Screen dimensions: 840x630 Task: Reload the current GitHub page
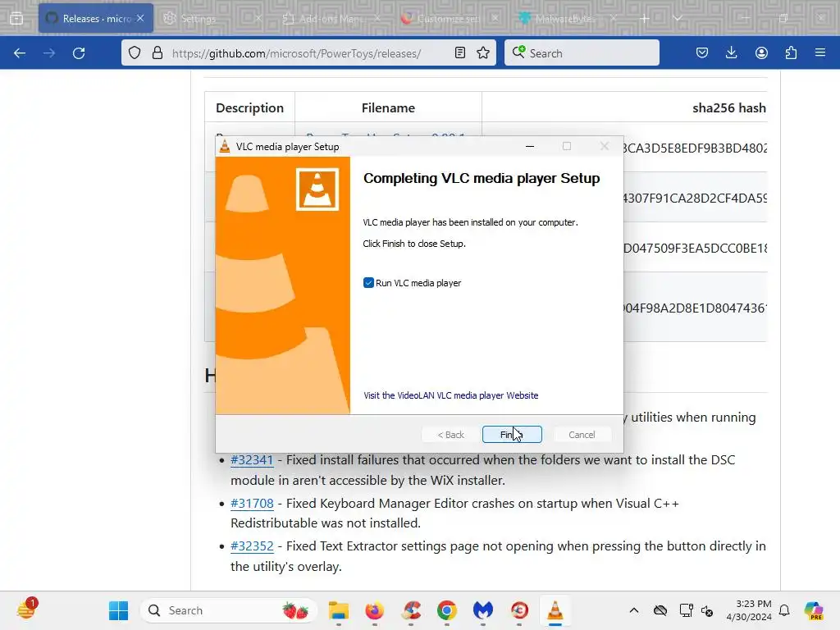coord(79,53)
